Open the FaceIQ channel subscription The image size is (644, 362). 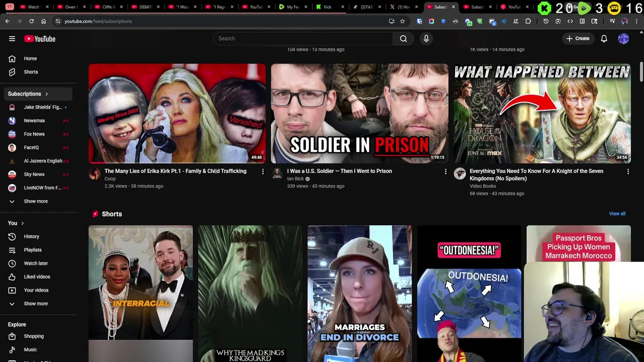click(x=38, y=147)
